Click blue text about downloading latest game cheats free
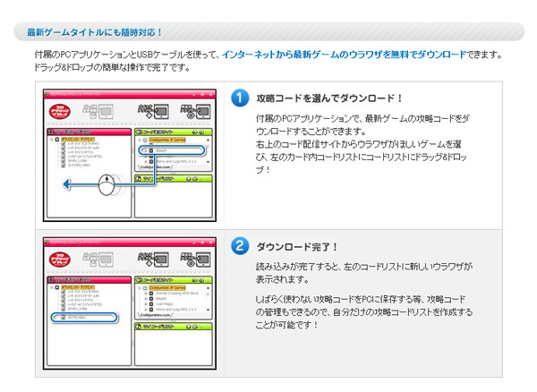Viewport: 537px width, 392px height. [345, 55]
